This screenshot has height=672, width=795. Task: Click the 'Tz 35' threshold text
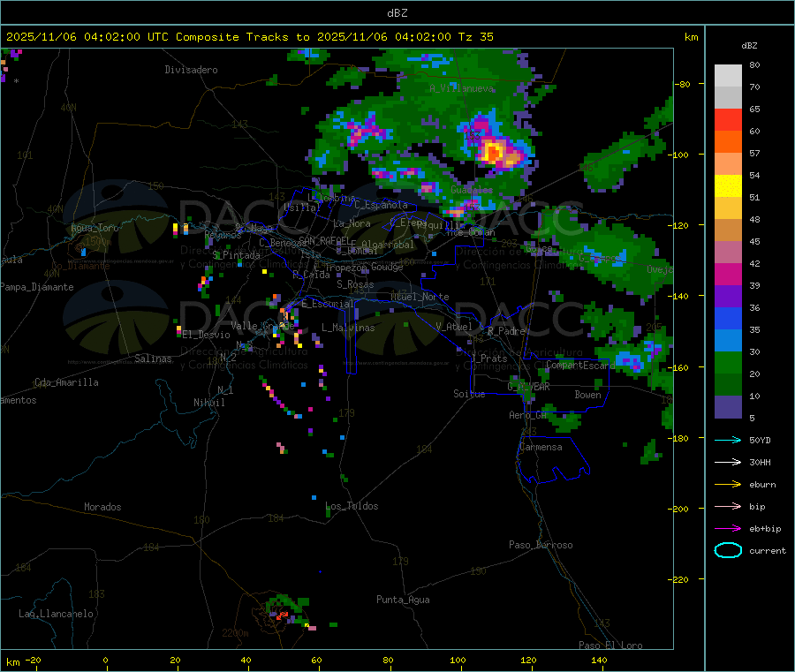pyautogui.click(x=475, y=37)
